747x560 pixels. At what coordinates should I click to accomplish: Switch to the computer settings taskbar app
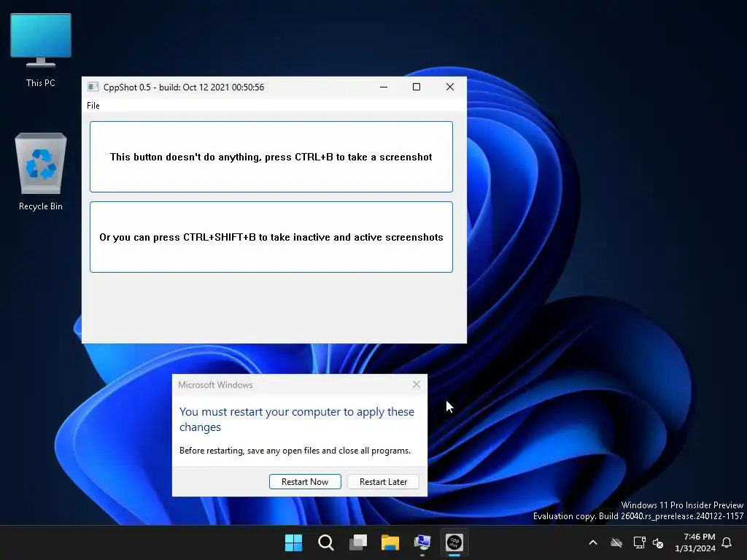coord(422,542)
